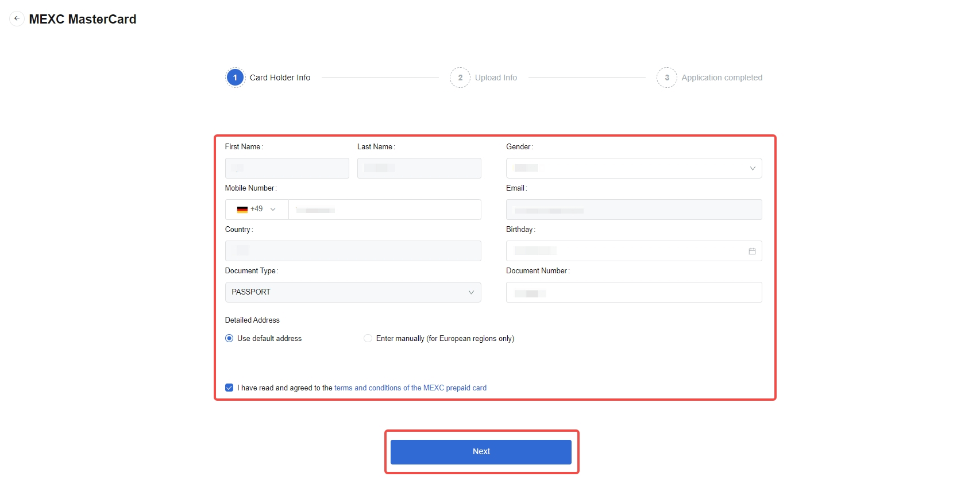This screenshot has height=484, width=980.
Task: Click the Document Number label
Action: (538, 270)
